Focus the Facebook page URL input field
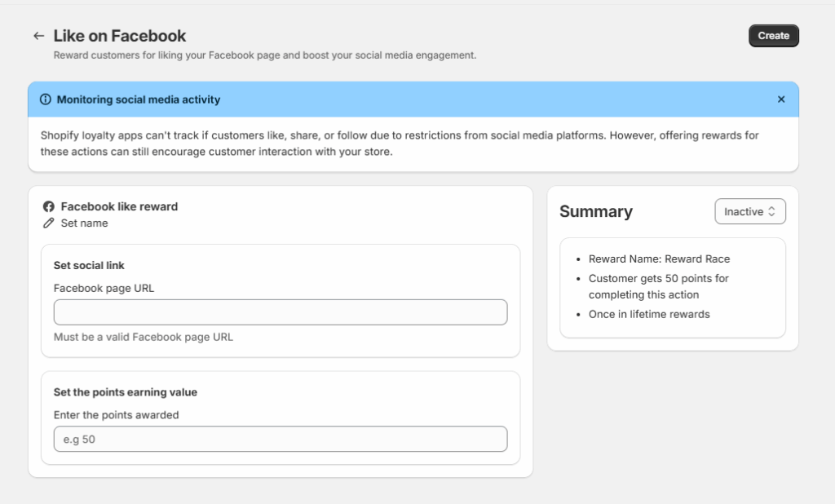The image size is (835, 504). coord(281,312)
